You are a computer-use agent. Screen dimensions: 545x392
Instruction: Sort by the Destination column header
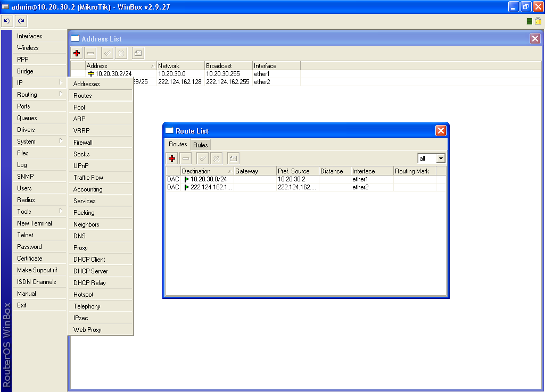point(207,171)
